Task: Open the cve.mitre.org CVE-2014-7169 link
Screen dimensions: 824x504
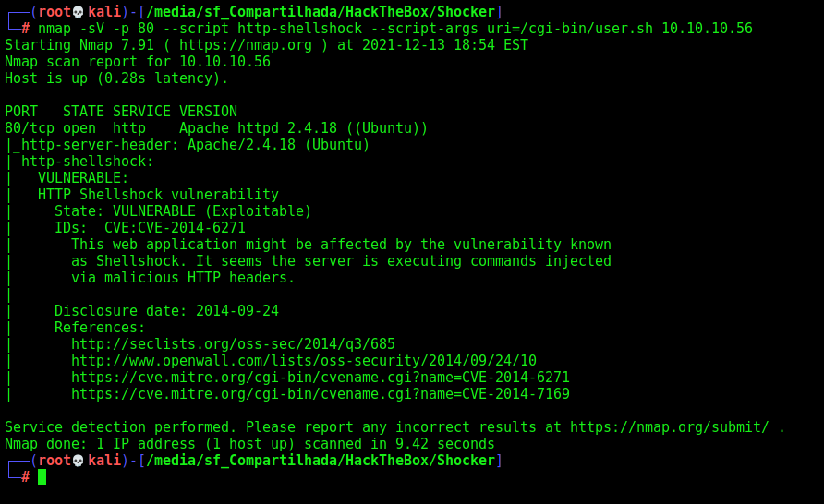Action: 321,394
